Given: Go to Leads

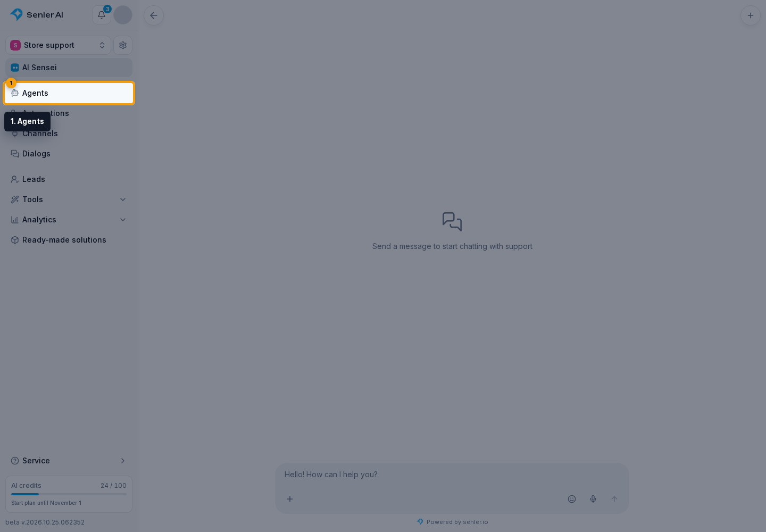Looking at the screenshot, I should click(69, 179).
